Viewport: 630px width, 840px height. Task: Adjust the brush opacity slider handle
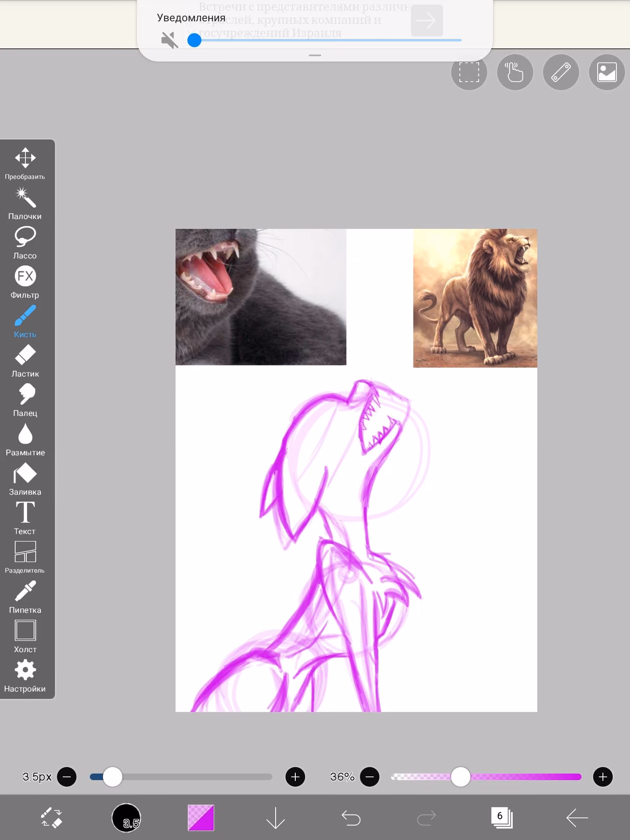[460, 777]
